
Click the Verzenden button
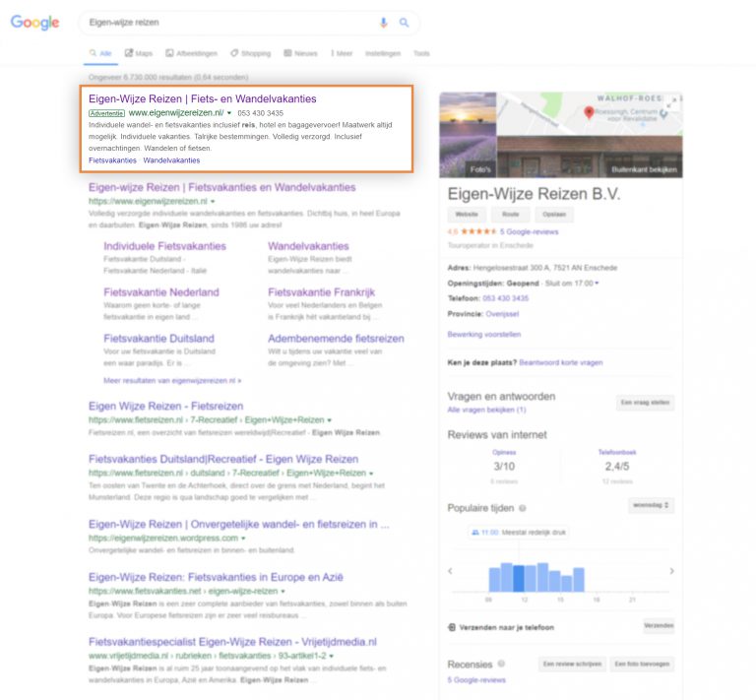[x=659, y=626]
